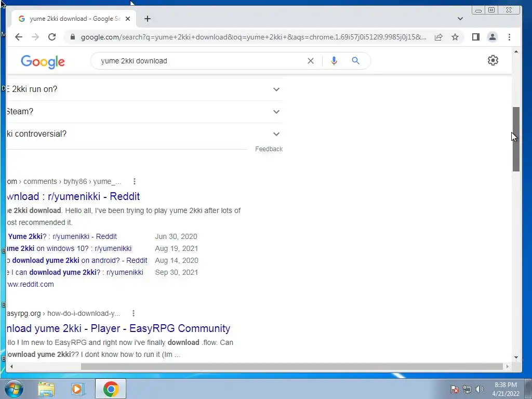The image size is (532, 399).
Task: Open Windows Explorer from taskbar
Action: (x=46, y=389)
